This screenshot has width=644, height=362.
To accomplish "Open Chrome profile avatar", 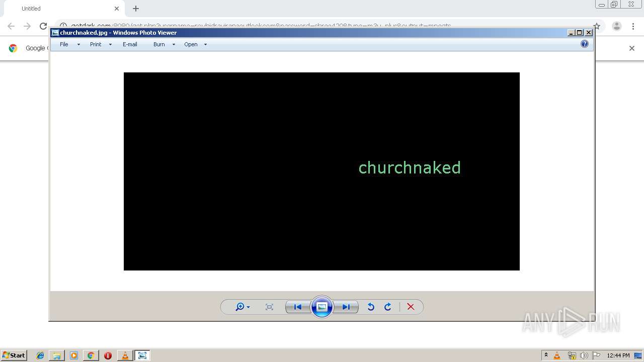I will [x=616, y=26].
